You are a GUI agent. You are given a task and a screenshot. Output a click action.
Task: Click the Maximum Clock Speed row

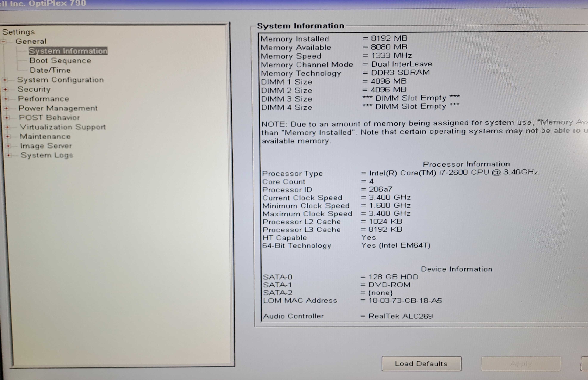click(x=336, y=214)
